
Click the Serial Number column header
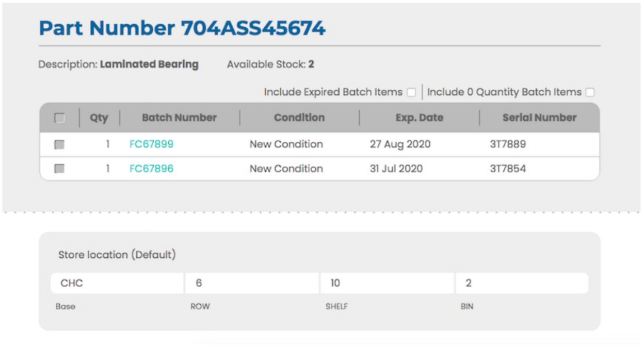click(x=539, y=118)
